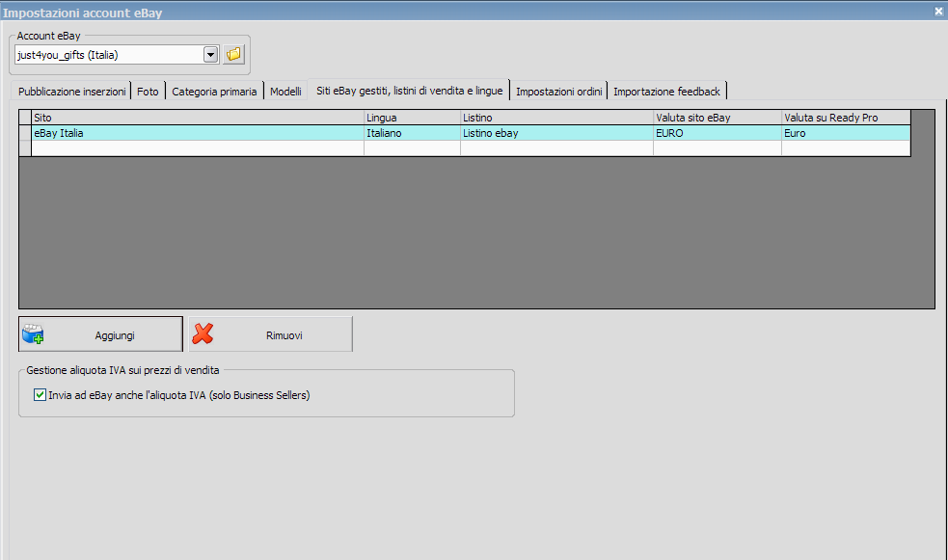The height and width of the screenshot is (560, 948).
Task: Switch to Pubblicazione inserzioni tab
Action: [71, 92]
